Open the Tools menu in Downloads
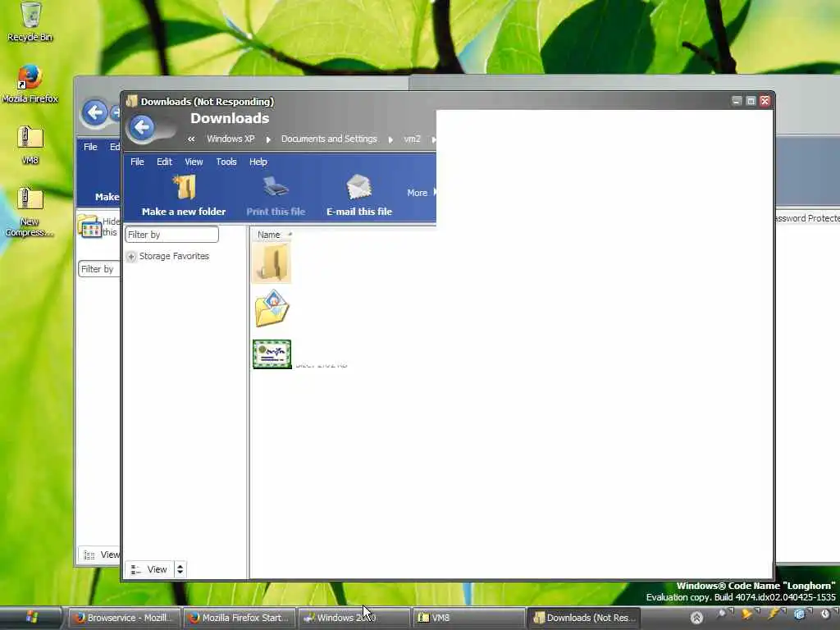 (226, 162)
